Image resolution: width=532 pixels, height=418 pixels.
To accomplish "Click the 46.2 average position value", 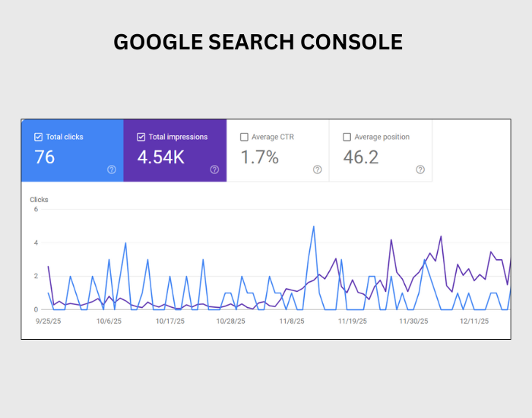I will point(362,157).
